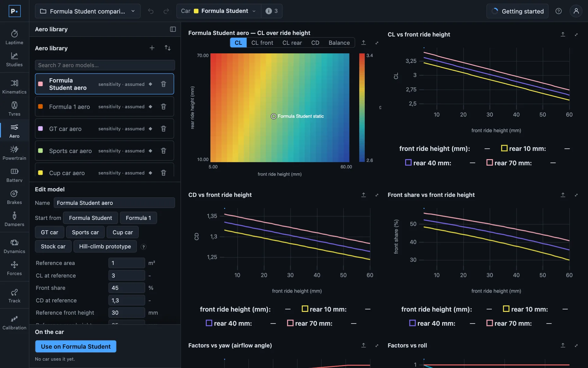Switch heatmap to CL rear tab

coord(292,43)
